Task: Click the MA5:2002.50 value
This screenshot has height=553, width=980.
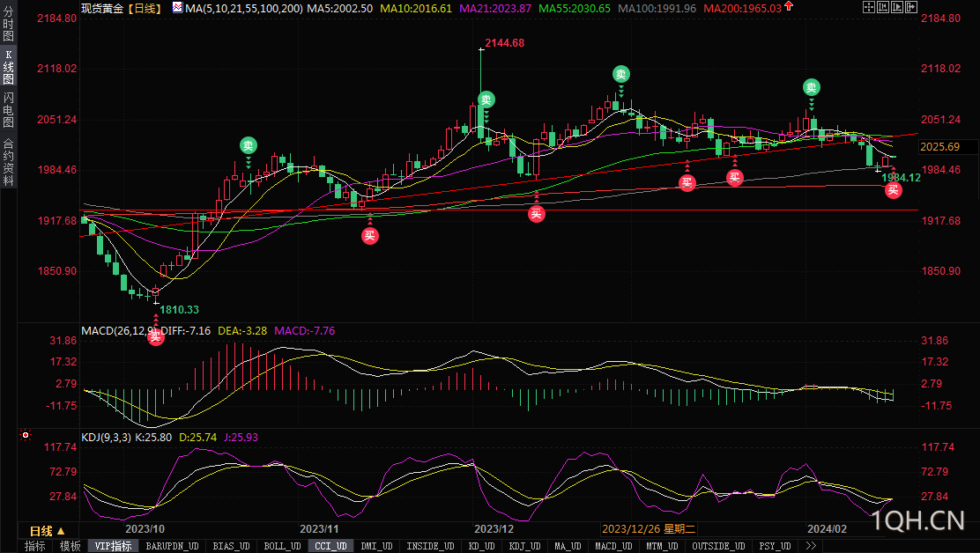Action: (339, 8)
